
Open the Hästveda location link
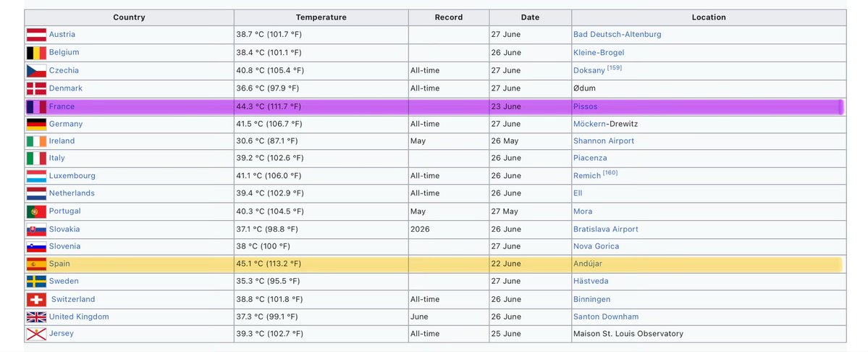591,281
